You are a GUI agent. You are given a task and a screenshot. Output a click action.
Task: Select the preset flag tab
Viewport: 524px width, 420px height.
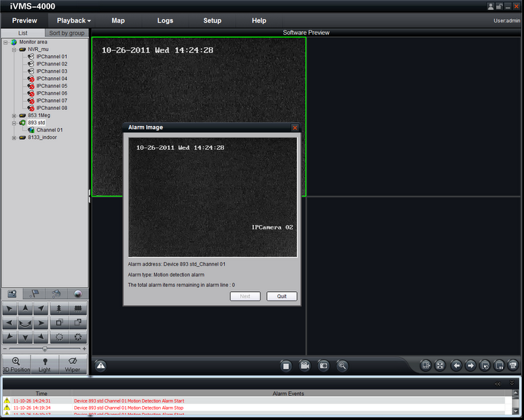tap(34, 294)
